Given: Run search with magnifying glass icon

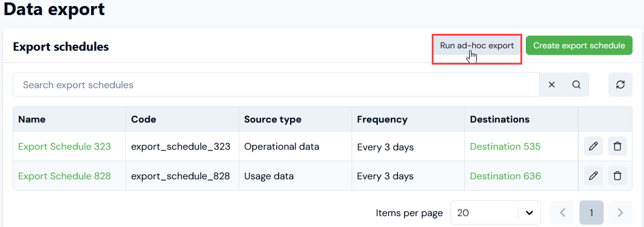Looking at the screenshot, I should point(576,85).
